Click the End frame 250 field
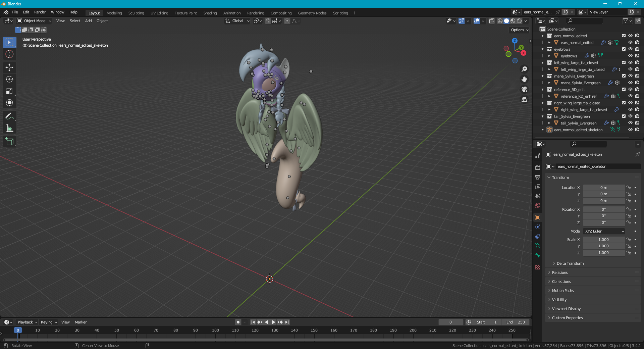644x349 pixels. 516,322
